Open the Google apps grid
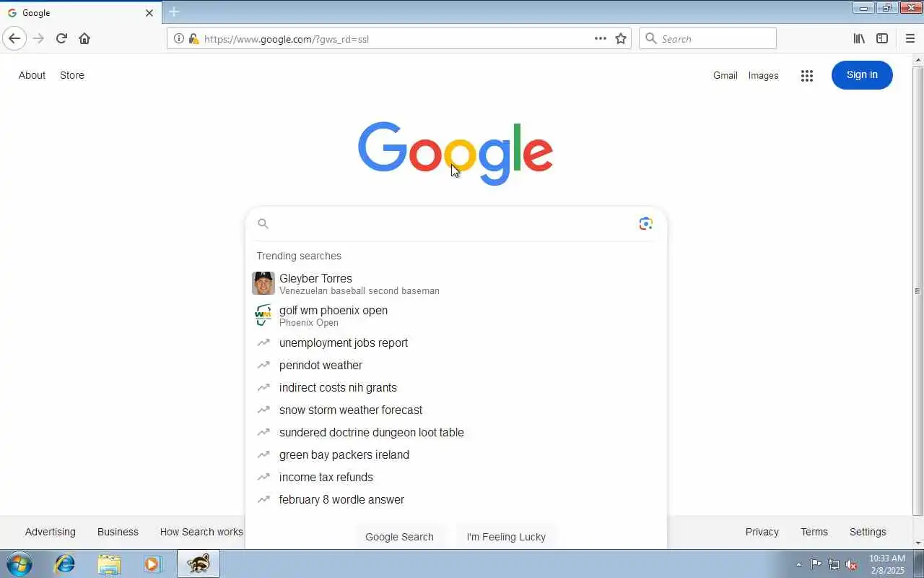Image resolution: width=924 pixels, height=578 pixels. coord(807,75)
